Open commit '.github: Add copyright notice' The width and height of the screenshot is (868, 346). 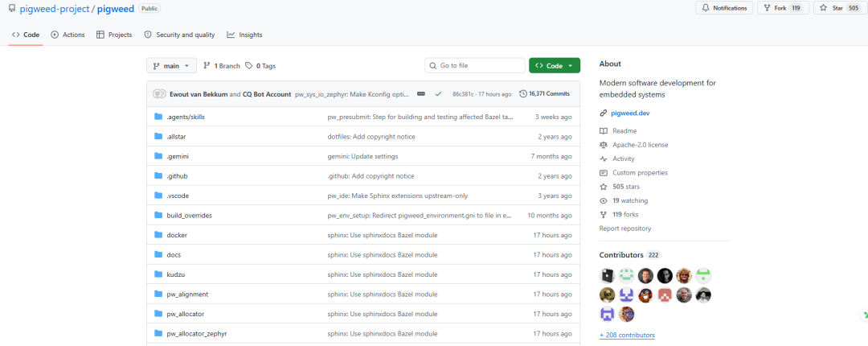(x=371, y=175)
